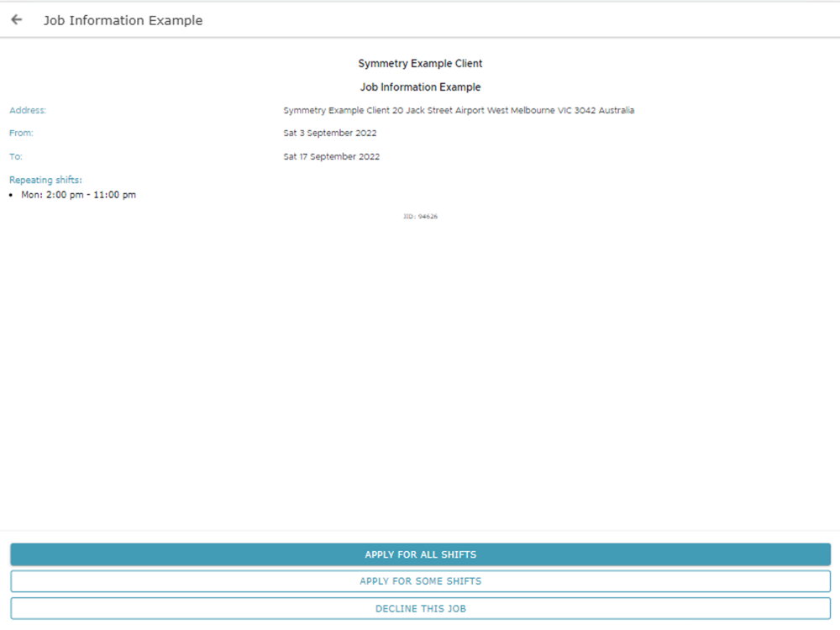Select the job address text
The image size is (840, 630).
point(459,110)
